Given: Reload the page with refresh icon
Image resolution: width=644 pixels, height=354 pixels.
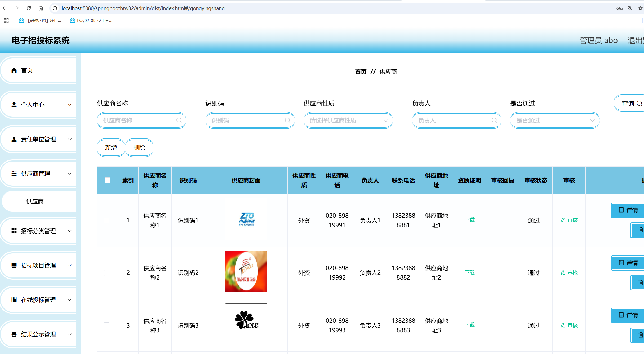Looking at the screenshot, I should pyautogui.click(x=29, y=8).
